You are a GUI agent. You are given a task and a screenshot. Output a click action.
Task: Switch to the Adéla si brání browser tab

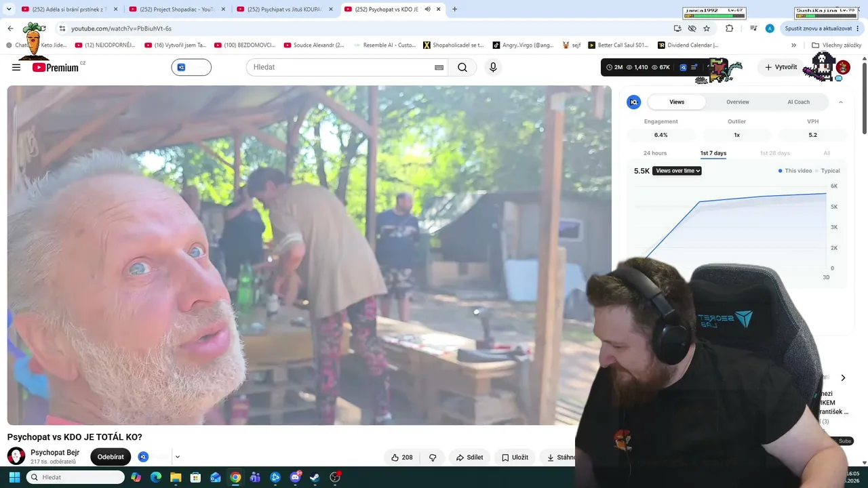click(69, 9)
